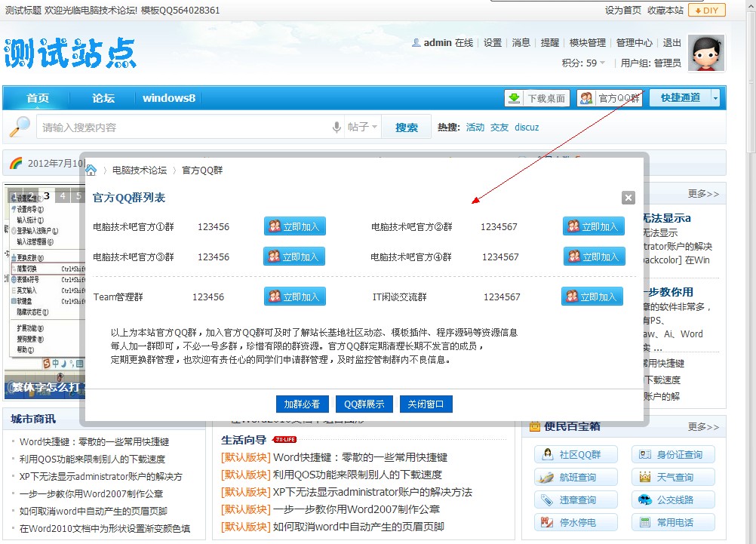
Task: Open 天气查询 weather tool
Action: point(673,477)
